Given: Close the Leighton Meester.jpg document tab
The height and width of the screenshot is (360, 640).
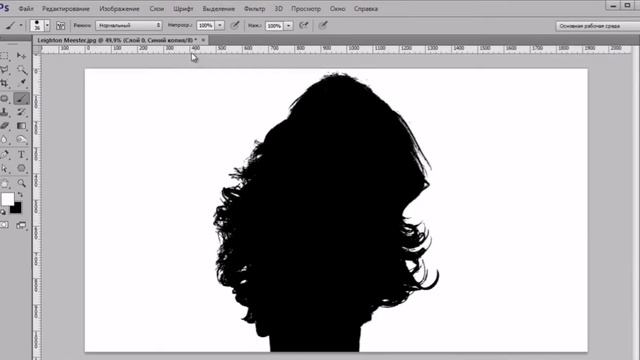Looking at the screenshot, I should (203, 40).
